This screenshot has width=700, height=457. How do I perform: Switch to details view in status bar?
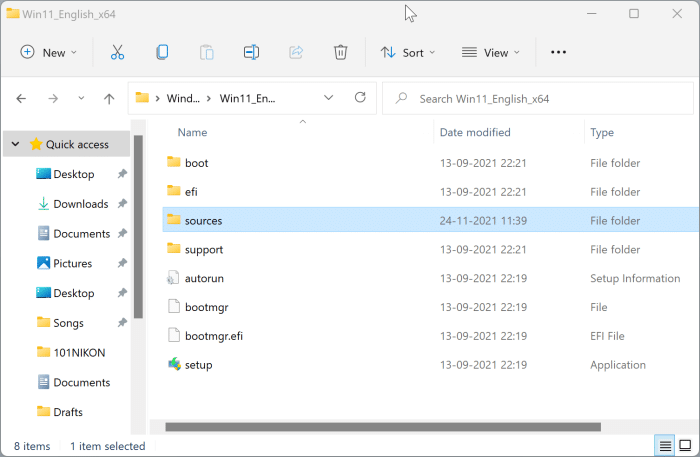[665, 445]
